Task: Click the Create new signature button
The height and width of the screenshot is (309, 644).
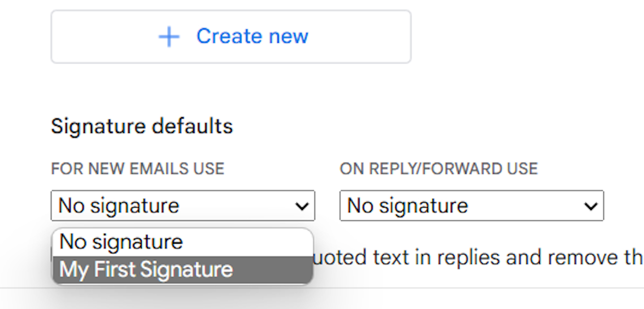Action: [x=231, y=37]
